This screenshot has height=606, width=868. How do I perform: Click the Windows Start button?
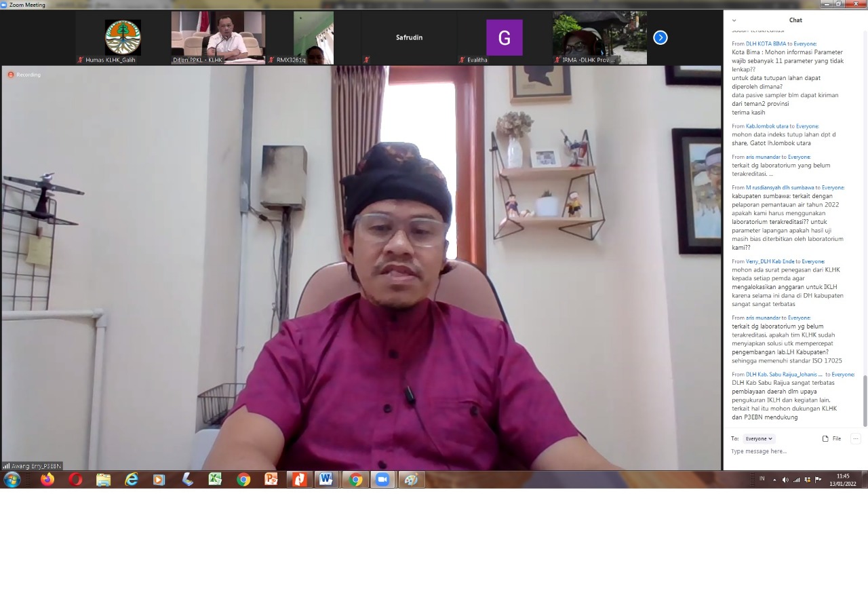12,480
